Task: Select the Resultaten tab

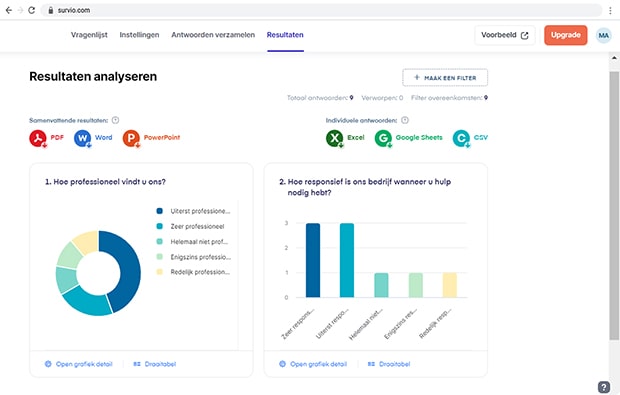Action: coord(285,35)
